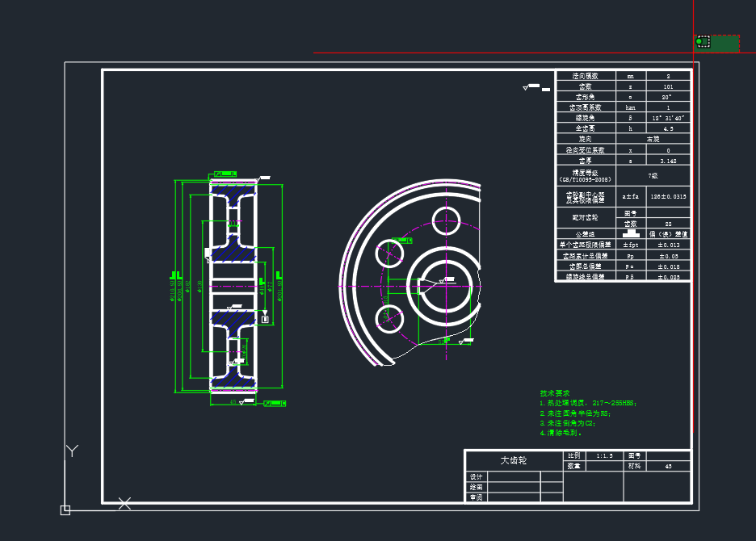Click the center bore of the gear

click(x=445, y=286)
